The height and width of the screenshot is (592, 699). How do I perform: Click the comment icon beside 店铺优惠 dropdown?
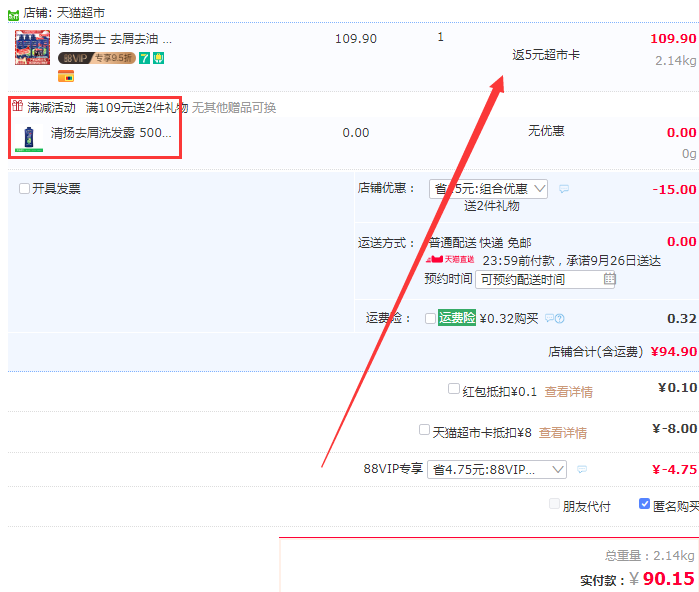click(x=564, y=189)
